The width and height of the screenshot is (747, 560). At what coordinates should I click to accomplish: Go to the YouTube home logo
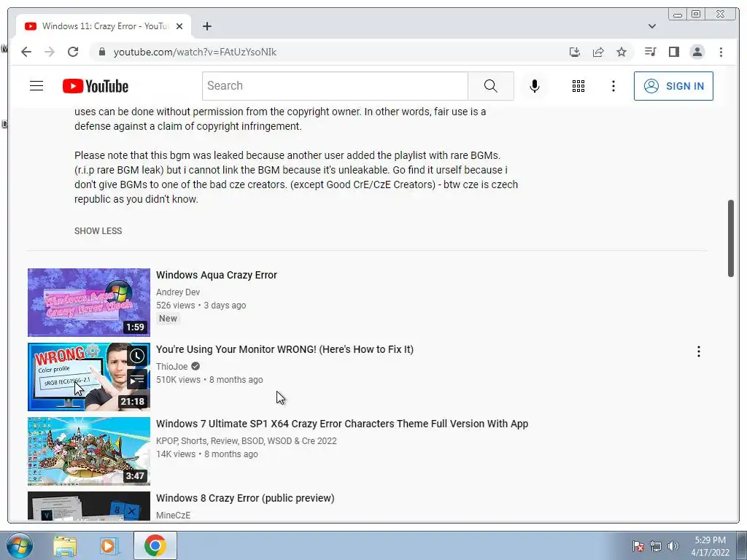click(x=96, y=86)
